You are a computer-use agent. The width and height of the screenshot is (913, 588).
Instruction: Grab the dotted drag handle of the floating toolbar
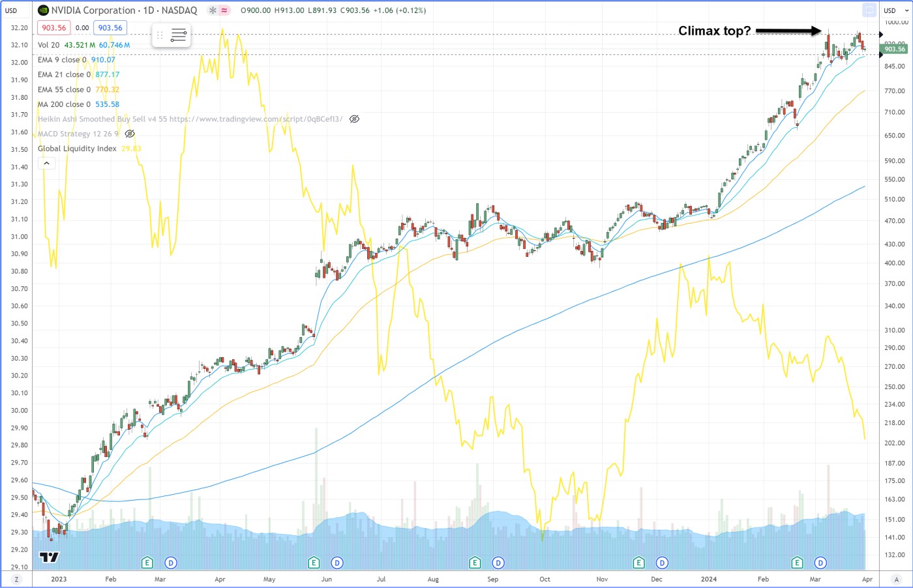pos(160,35)
